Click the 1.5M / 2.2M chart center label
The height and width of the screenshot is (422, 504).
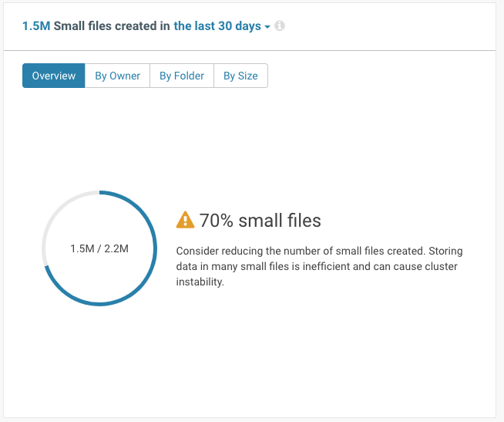[x=99, y=248]
